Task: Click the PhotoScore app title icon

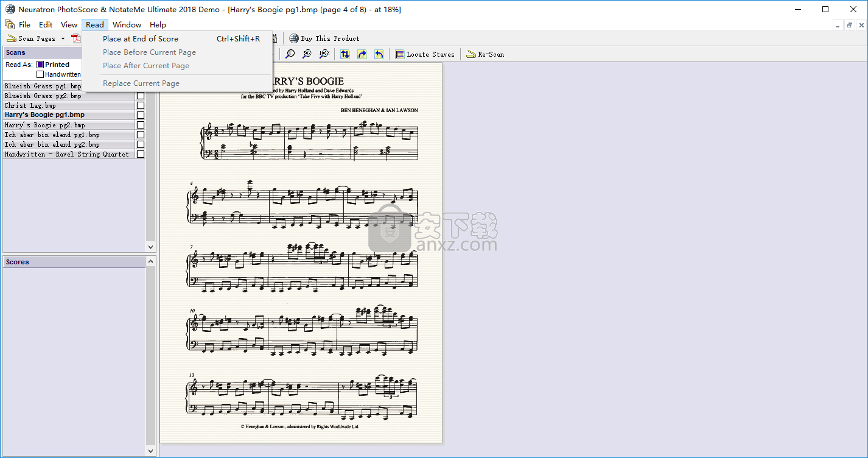Action: [x=9, y=9]
